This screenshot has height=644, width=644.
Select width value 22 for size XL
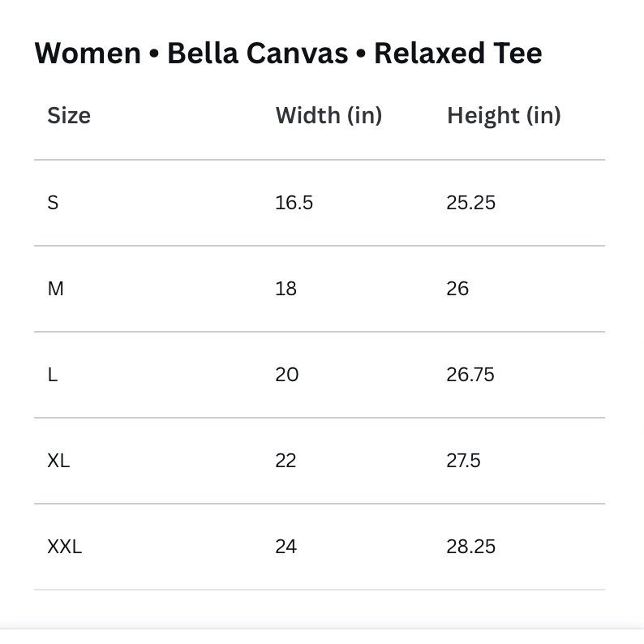point(286,461)
